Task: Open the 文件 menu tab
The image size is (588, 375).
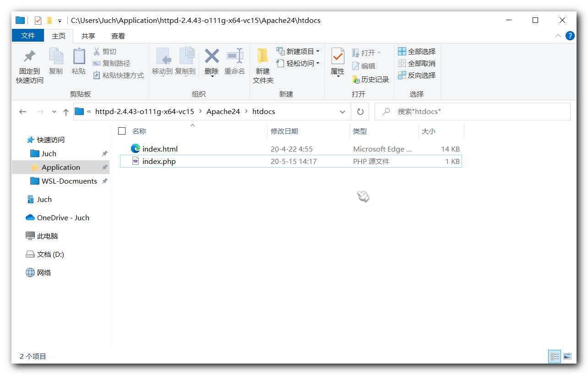Action: (28, 36)
